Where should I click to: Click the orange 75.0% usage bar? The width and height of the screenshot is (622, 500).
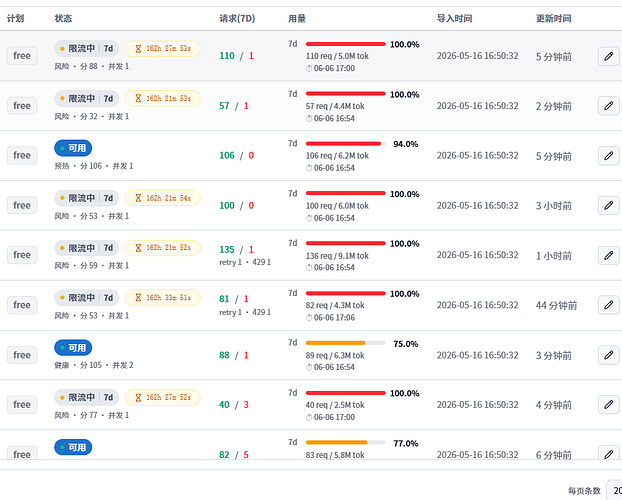pos(346,343)
